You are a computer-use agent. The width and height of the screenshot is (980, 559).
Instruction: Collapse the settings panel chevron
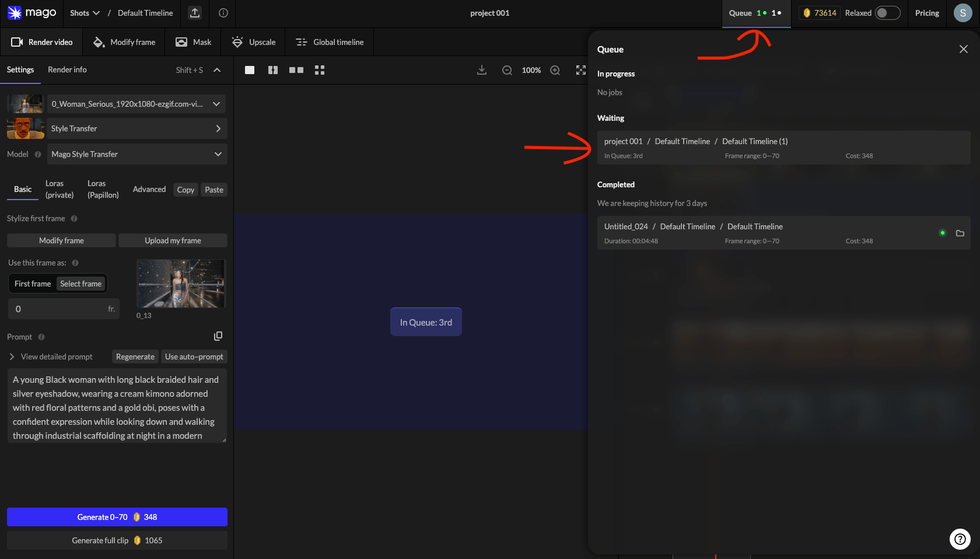coord(217,70)
